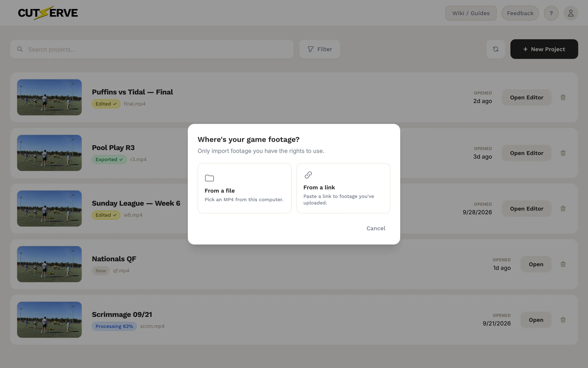Click the Pool Play R3 title
The width and height of the screenshot is (588, 368).
click(x=113, y=148)
